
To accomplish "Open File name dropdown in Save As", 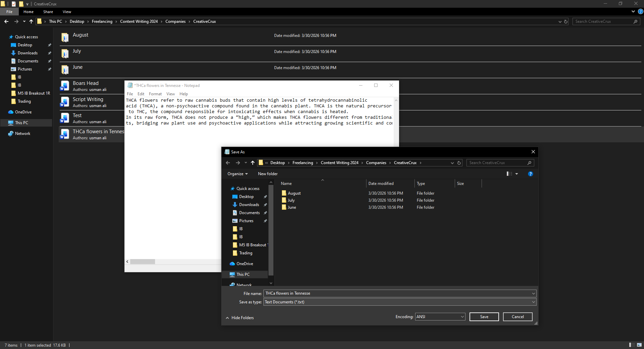I will 533,293.
